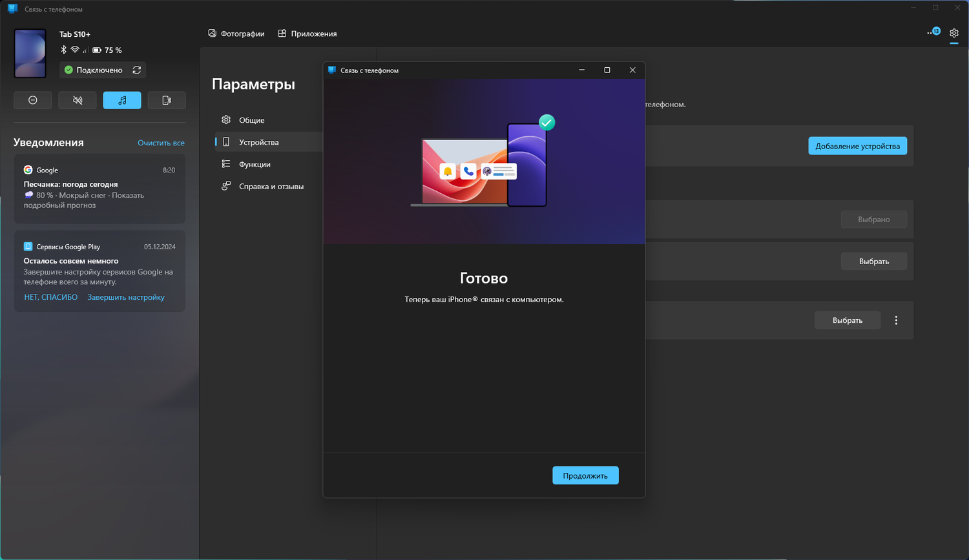Click the Google logo in the weather notification
The image size is (969, 560).
[x=28, y=170]
